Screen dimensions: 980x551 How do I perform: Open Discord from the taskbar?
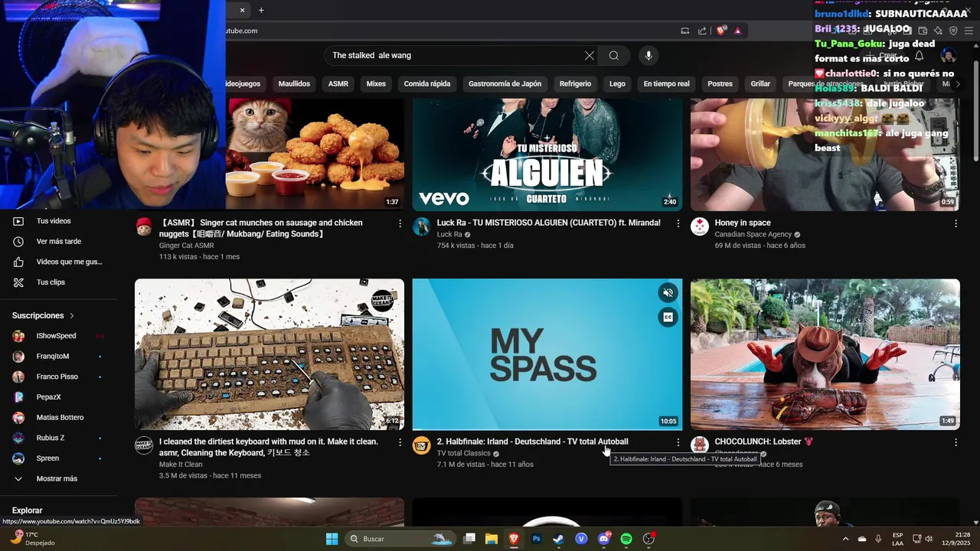pos(604,539)
